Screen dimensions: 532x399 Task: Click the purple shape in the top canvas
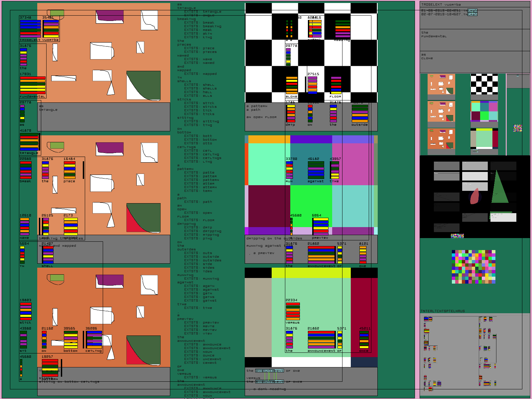(x=110, y=16)
